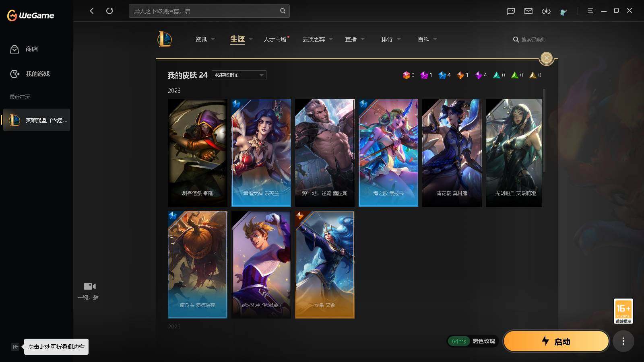644x362 pixels.
Task: Click the 黑色玫瑰 server selector
Action: pyautogui.click(x=484, y=341)
